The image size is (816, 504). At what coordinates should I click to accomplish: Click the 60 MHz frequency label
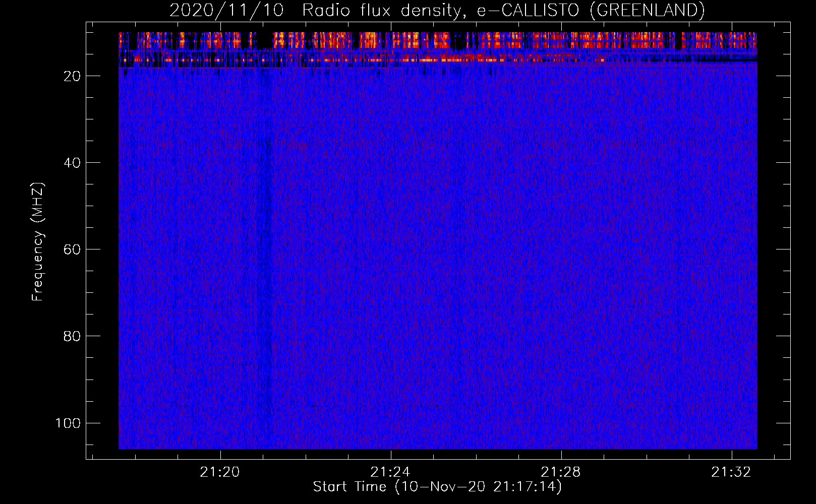point(72,249)
